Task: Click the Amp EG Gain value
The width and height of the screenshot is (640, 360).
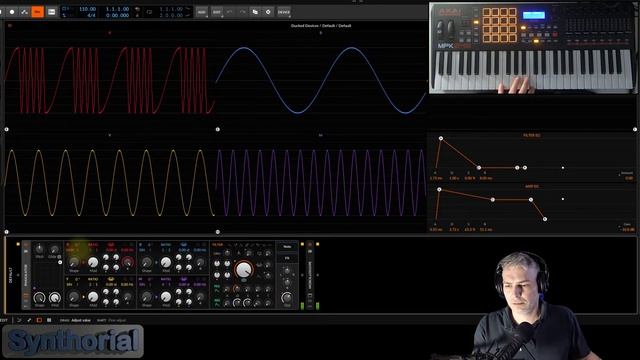Action: tap(627, 229)
